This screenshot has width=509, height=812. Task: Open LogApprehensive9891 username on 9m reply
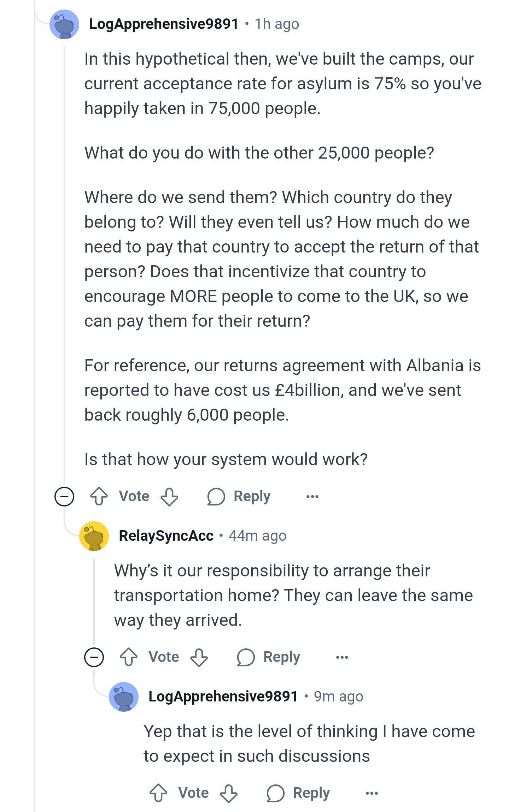223,697
